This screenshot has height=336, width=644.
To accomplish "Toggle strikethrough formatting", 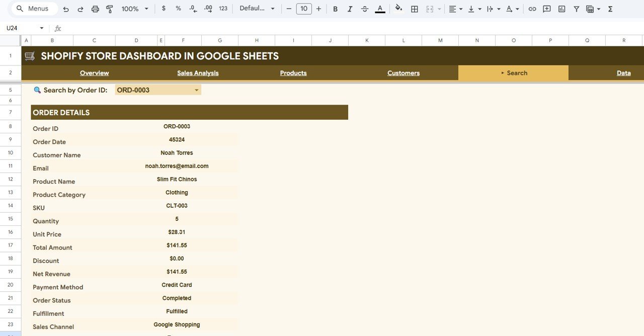I will point(365,9).
